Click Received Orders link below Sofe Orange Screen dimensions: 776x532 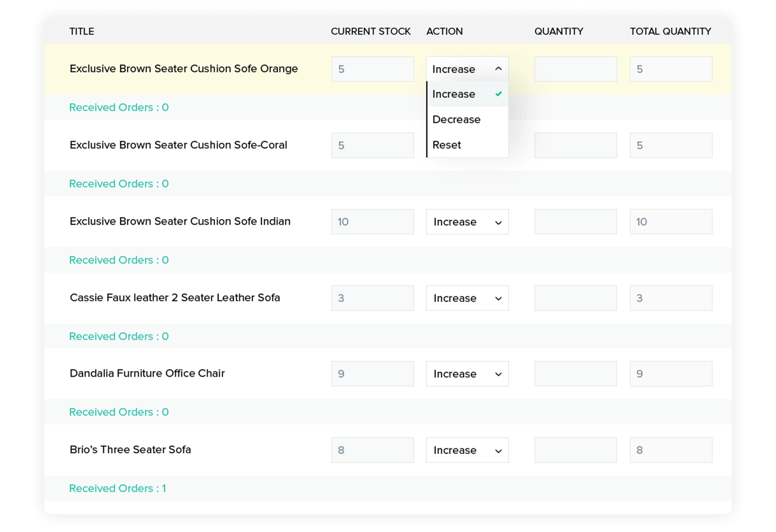(x=119, y=107)
